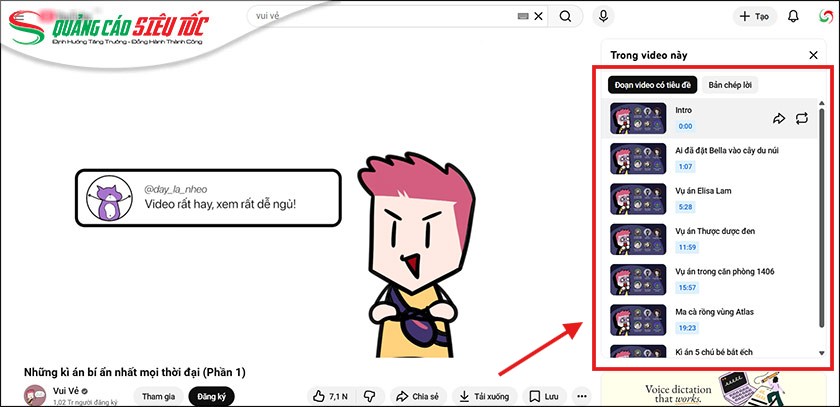Open the on-screen keyboard icon in search
Image resolution: width=840 pixels, height=407 pixels.
(523, 16)
